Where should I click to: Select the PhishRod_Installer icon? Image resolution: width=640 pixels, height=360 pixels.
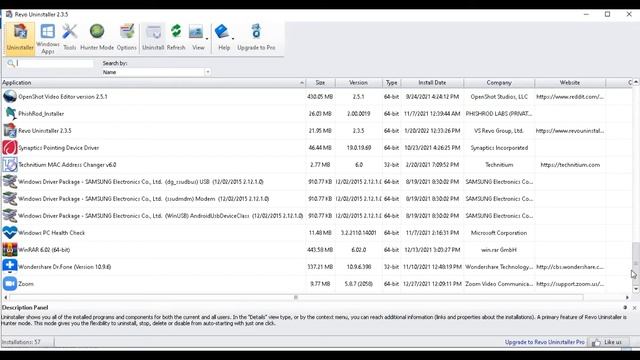click(x=10, y=113)
